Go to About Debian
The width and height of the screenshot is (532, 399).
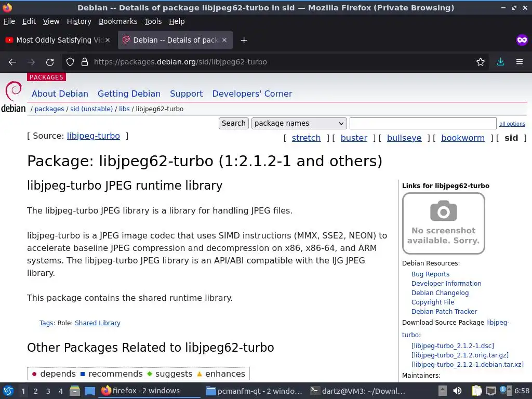pyautogui.click(x=60, y=94)
